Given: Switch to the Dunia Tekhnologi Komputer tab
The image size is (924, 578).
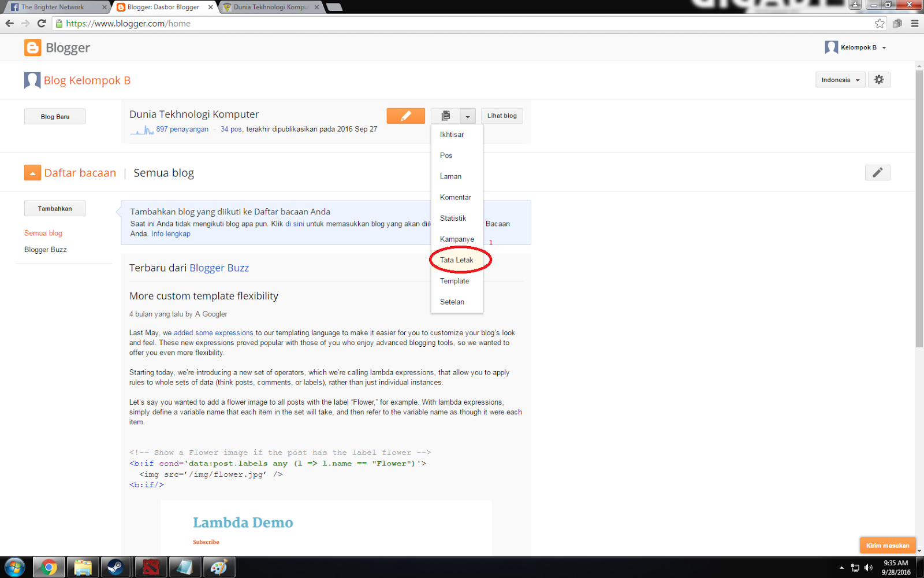Looking at the screenshot, I should [x=271, y=7].
